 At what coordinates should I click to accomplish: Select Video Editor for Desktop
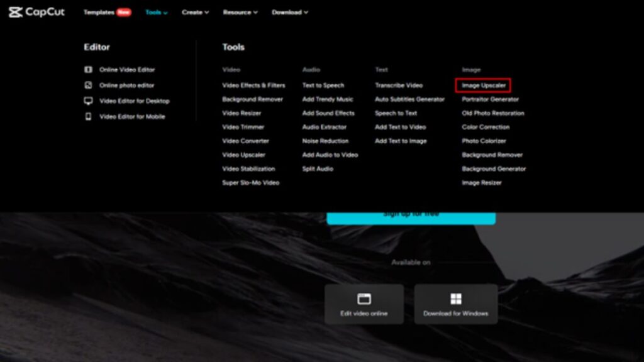[x=135, y=101]
